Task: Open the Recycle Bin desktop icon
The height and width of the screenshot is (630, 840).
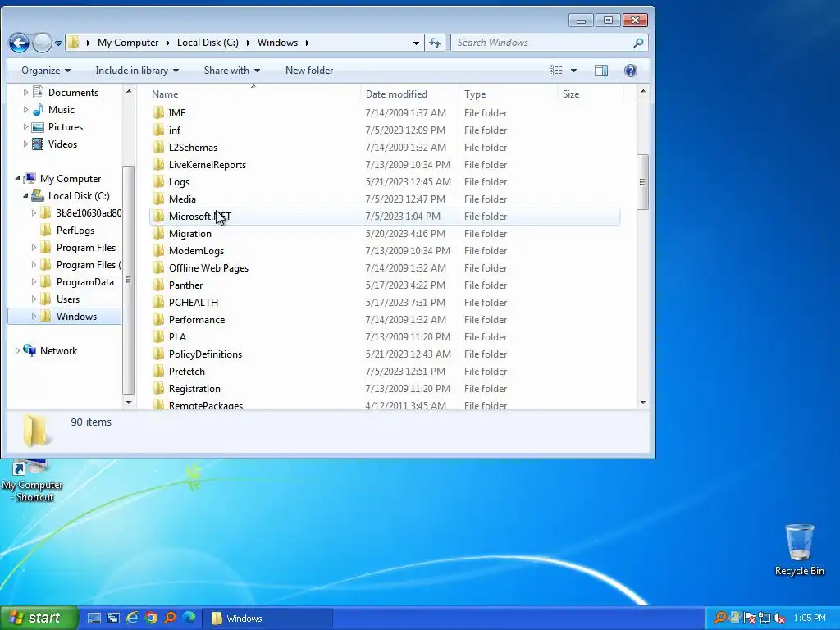Action: pos(799,550)
